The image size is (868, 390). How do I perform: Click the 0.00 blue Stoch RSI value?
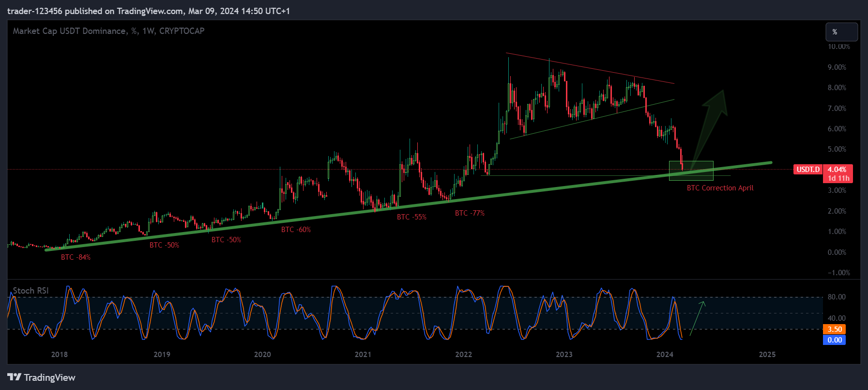(x=835, y=340)
